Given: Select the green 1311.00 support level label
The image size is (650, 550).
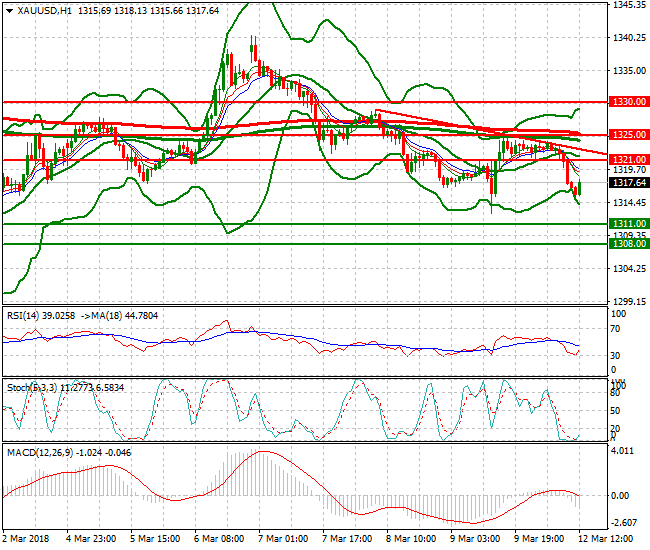Looking at the screenshot, I should point(628,223).
